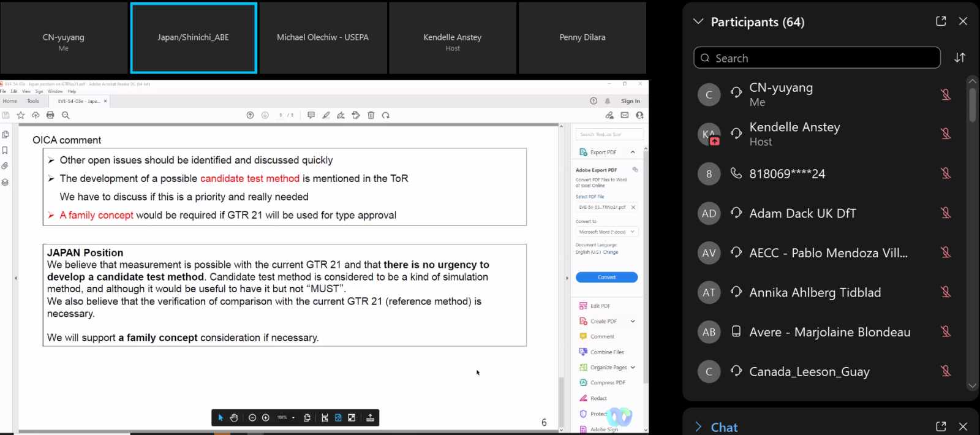Screen dimensions: 980x435
Task: Toggle microphone for Adam Dack UK DfT
Action: pyautogui.click(x=946, y=213)
